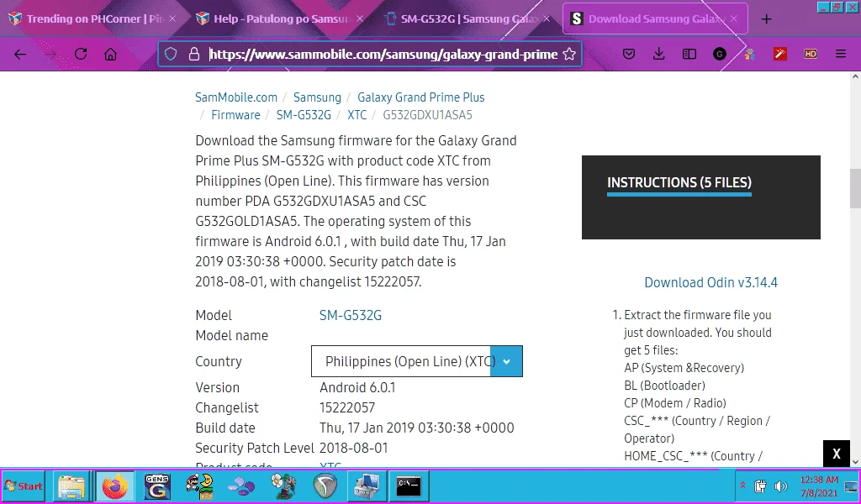Viewport: 861px width, 504px height.
Task: Open the flower character taskbar app
Action: 283,486
